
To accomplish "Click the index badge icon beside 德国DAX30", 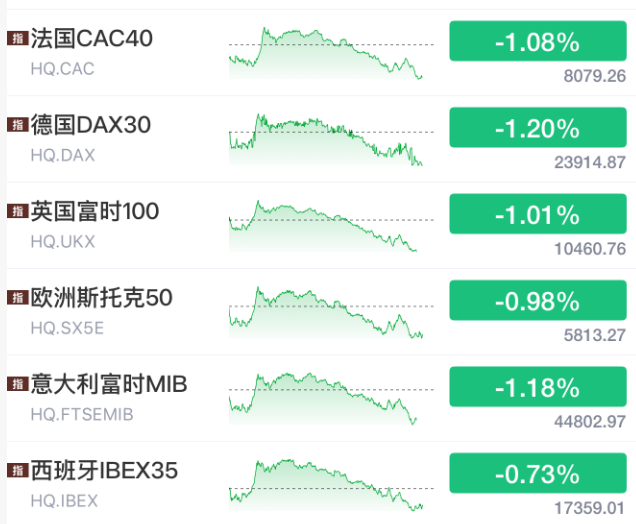I will pos(17,125).
